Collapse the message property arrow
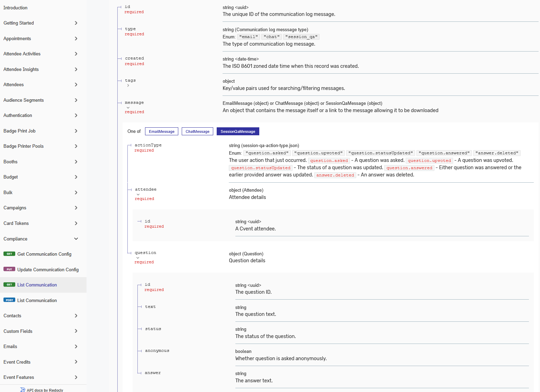Image resolution: width=540 pixels, height=392 pixels. pos(128,108)
